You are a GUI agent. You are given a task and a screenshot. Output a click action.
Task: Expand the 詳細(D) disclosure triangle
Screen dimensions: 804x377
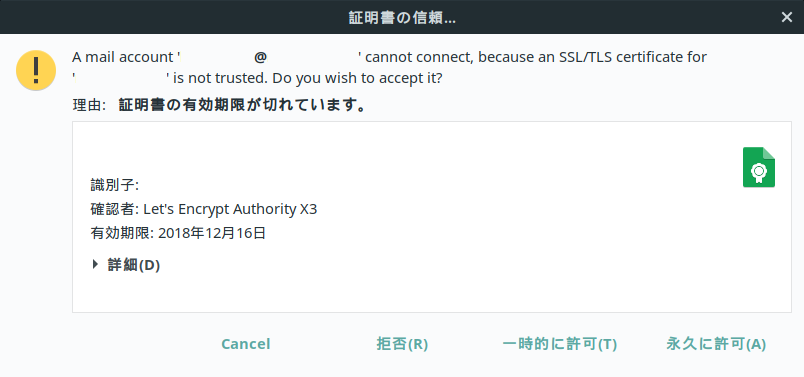(x=95, y=265)
